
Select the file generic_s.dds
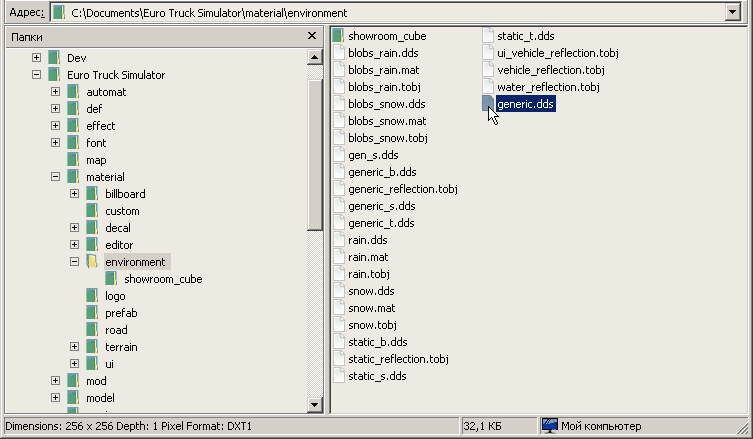pos(382,206)
